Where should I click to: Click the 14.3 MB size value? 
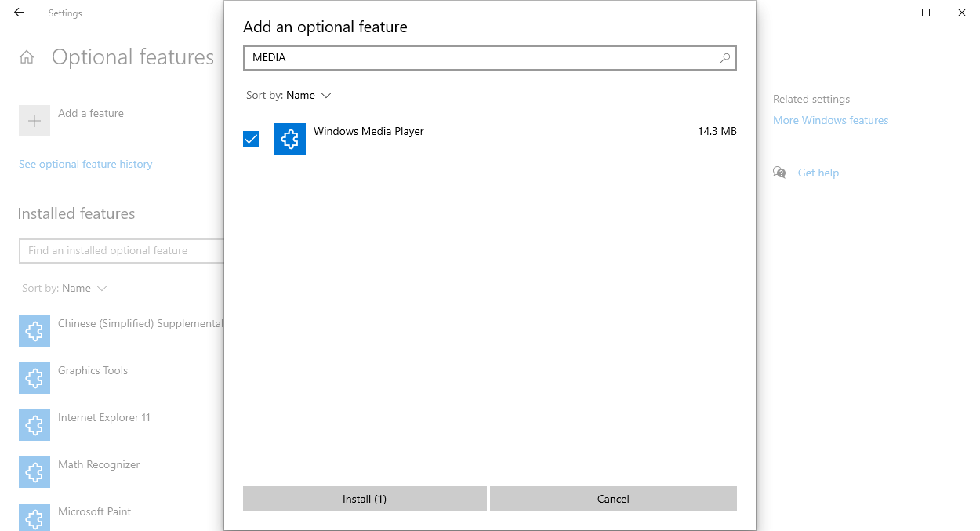717,132
